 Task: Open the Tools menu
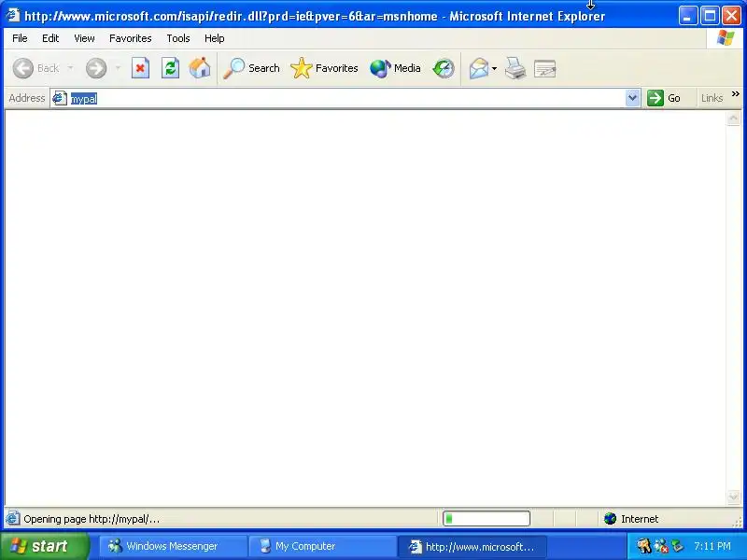pos(178,38)
